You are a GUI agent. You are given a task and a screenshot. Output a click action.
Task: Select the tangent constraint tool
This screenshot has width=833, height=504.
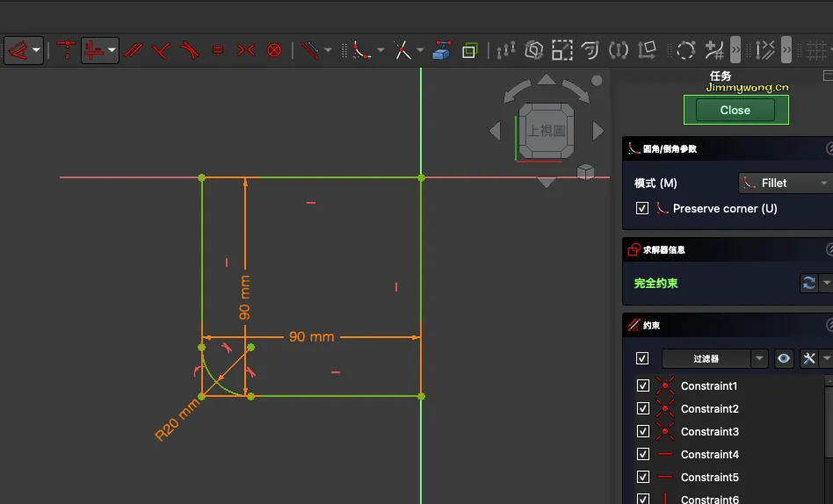point(189,50)
